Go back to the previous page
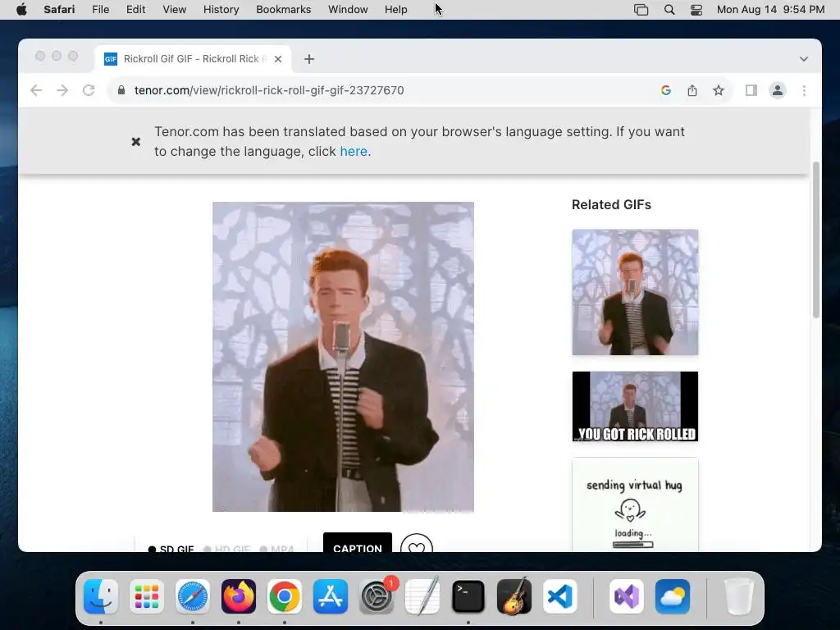Image resolution: width=840 pixels, height=630 pixels. click(36, 90)
